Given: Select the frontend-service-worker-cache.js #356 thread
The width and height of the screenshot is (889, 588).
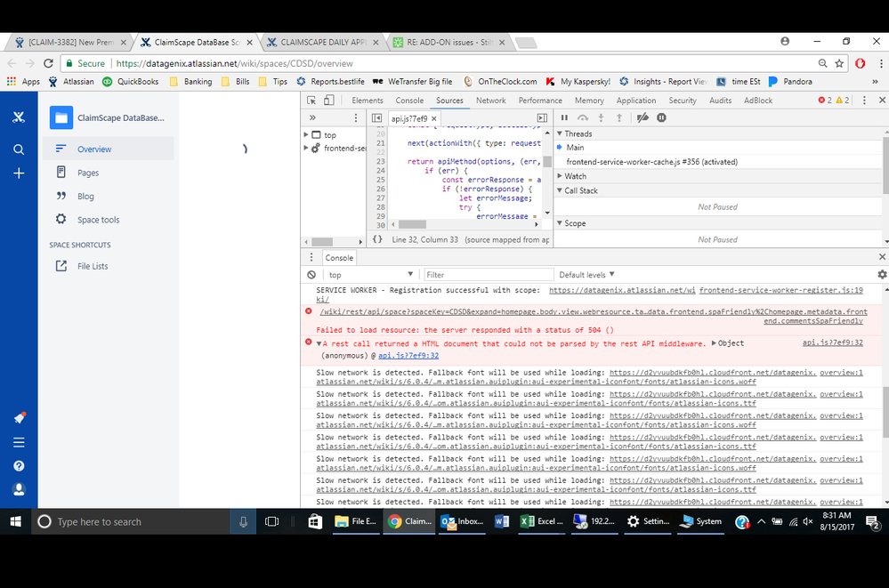Looking at the screenshot, I should [652, 162].
